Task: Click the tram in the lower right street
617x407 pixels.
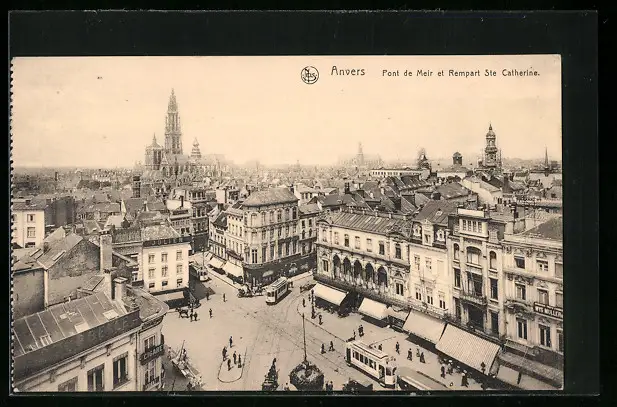Action: tap(371, 360)
